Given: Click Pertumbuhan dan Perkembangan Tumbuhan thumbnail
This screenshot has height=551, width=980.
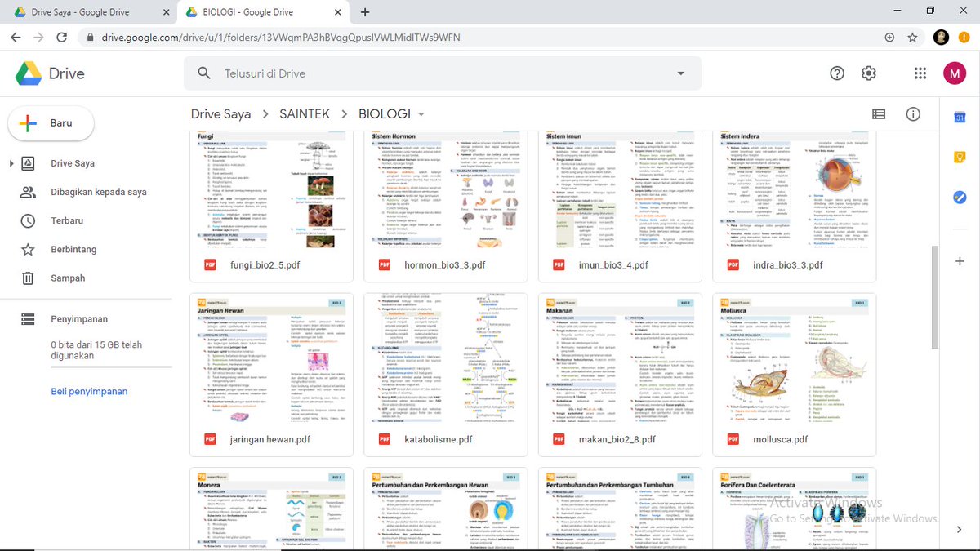Looking at the screenshot, I should 620,509.
